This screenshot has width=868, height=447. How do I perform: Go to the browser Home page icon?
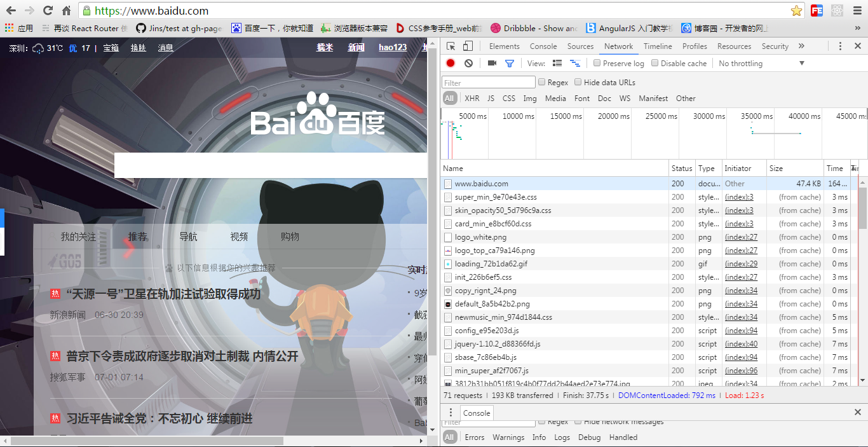66,11
